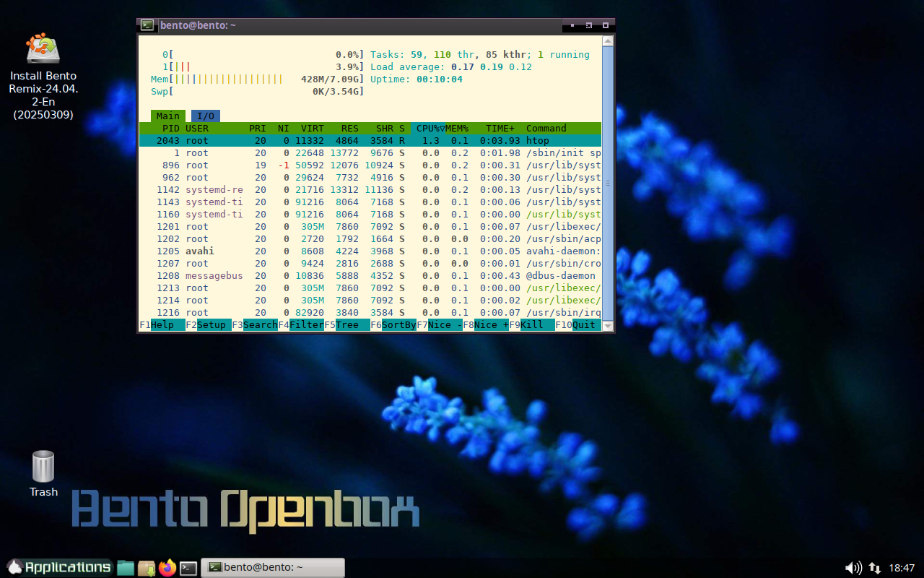Click the CPU 0 usage meter

(263, 54)
